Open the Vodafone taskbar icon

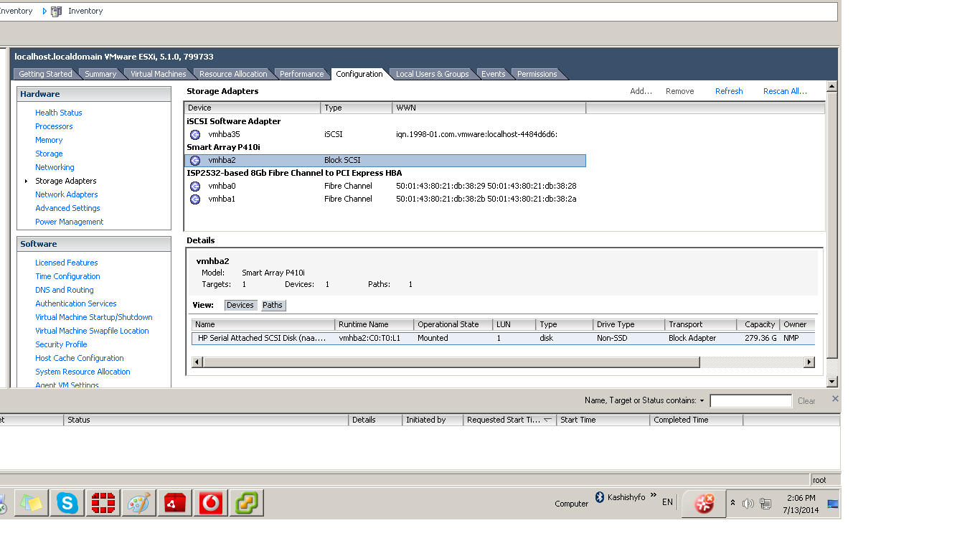click(x=211, y=503)
